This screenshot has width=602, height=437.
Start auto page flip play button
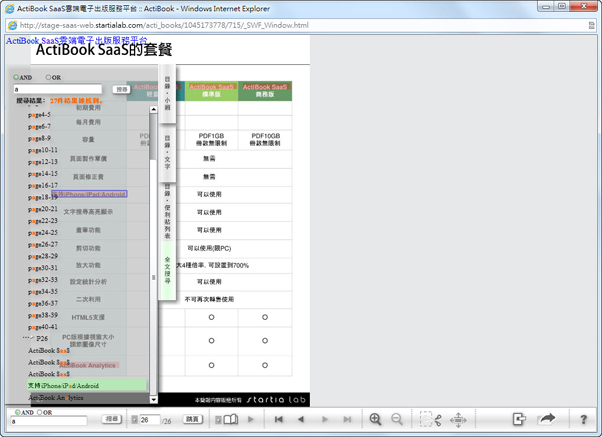[251, 419]
